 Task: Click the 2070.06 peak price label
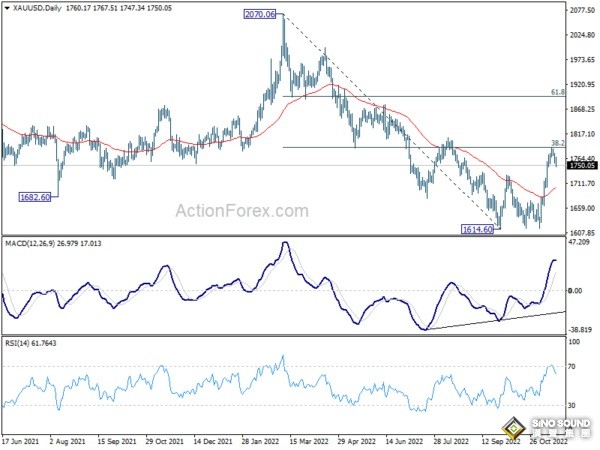click(258, 15)
